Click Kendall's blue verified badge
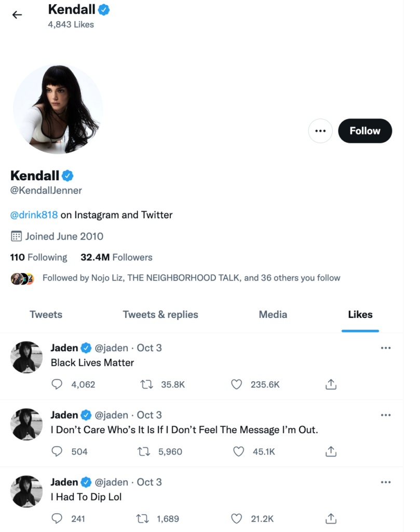420x532 pixels. [x=67, y=176]
